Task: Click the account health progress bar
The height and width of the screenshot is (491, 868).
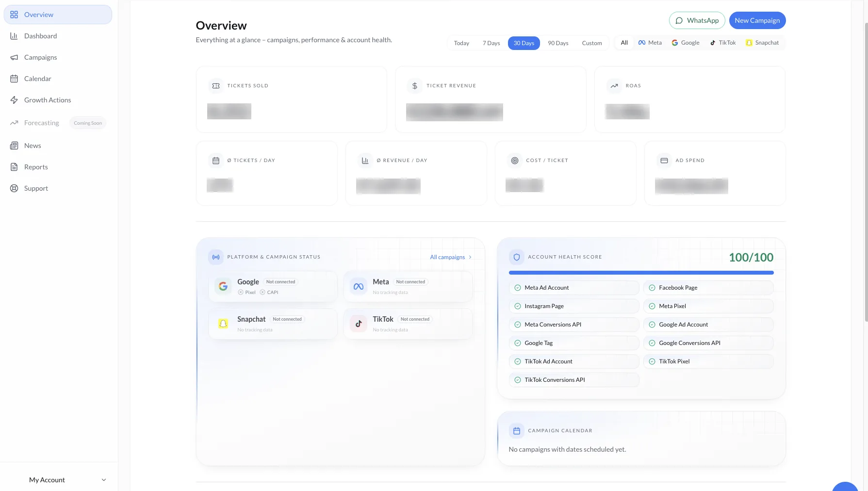Action: click(641, 273)
